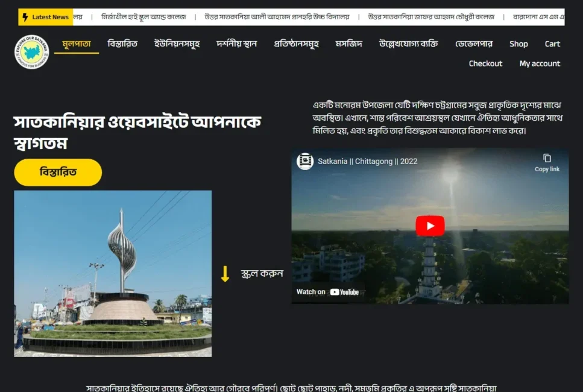
Task: Open the ইউনিয়নসমূহ menu
Action: [177, 43]
